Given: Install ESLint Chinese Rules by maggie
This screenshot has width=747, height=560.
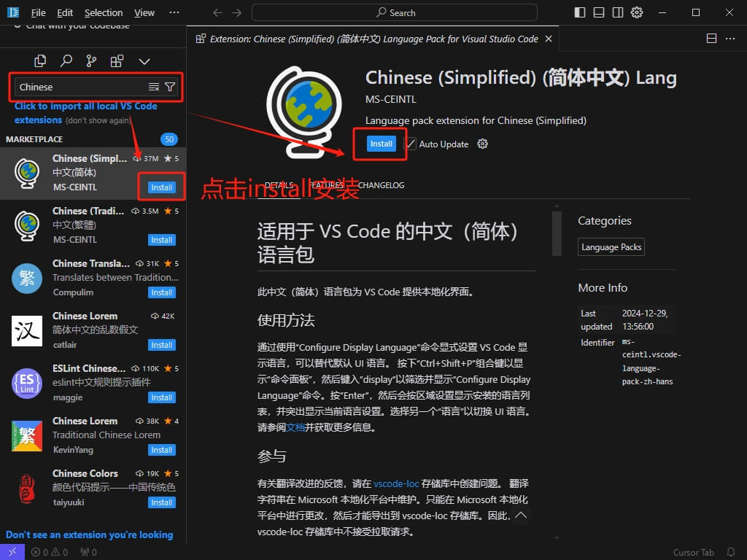Looking at the screenshot, I should point(161,397).
